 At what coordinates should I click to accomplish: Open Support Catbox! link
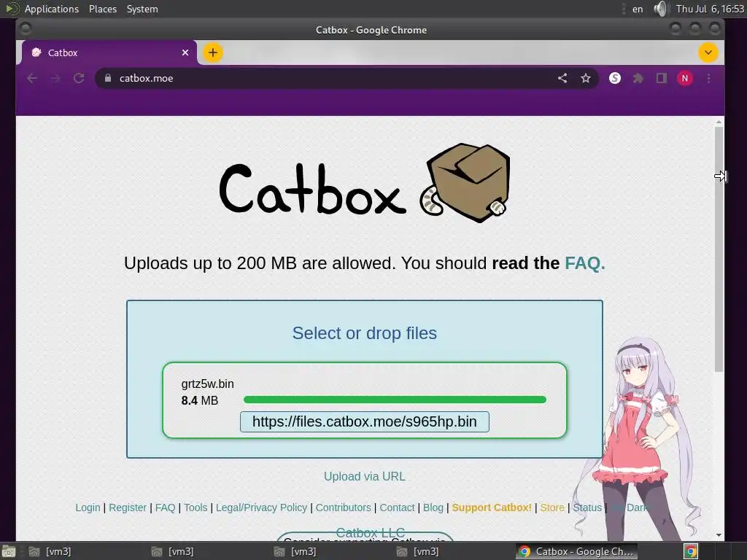point(492,507)
